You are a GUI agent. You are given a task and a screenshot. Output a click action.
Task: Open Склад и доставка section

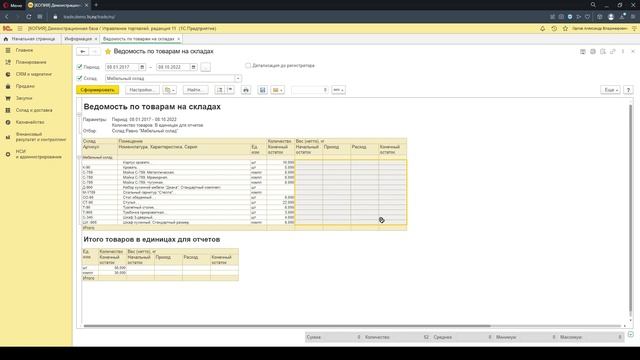(33, 110)
